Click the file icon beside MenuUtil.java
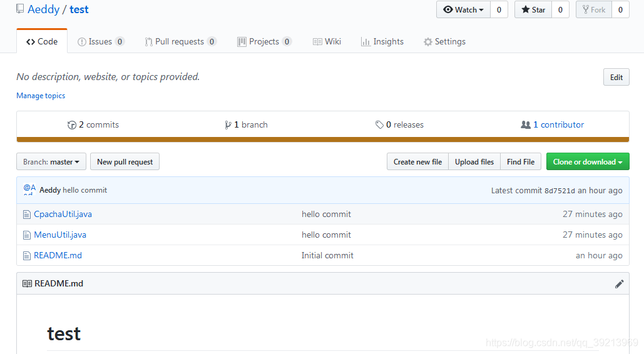 tap(27, 235)
